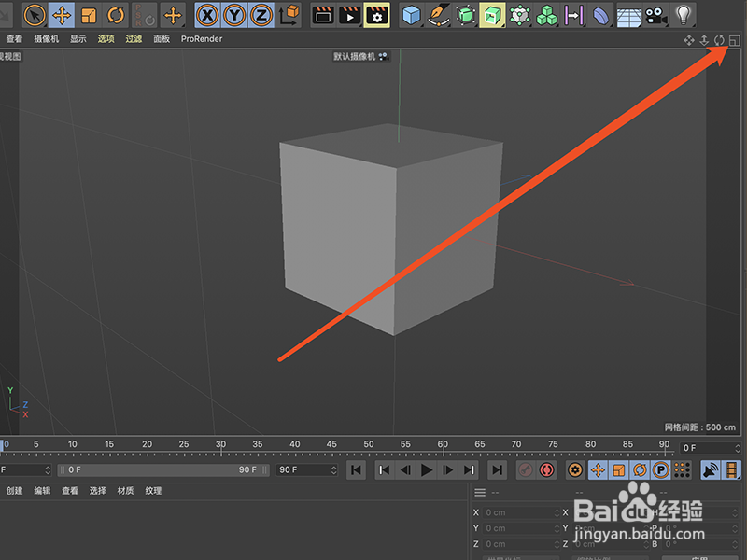The height and width of the screenshot is (560, 747).
Task: Add a Light object
Action: 684,15
